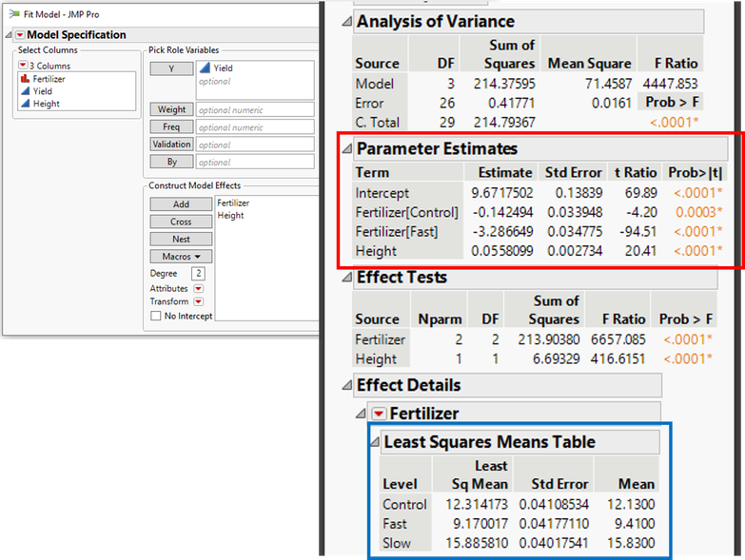The height and width of the screenshot is (560, 745).
Task: Click the Fast level in LS Means table
Action: click(395, 524)
